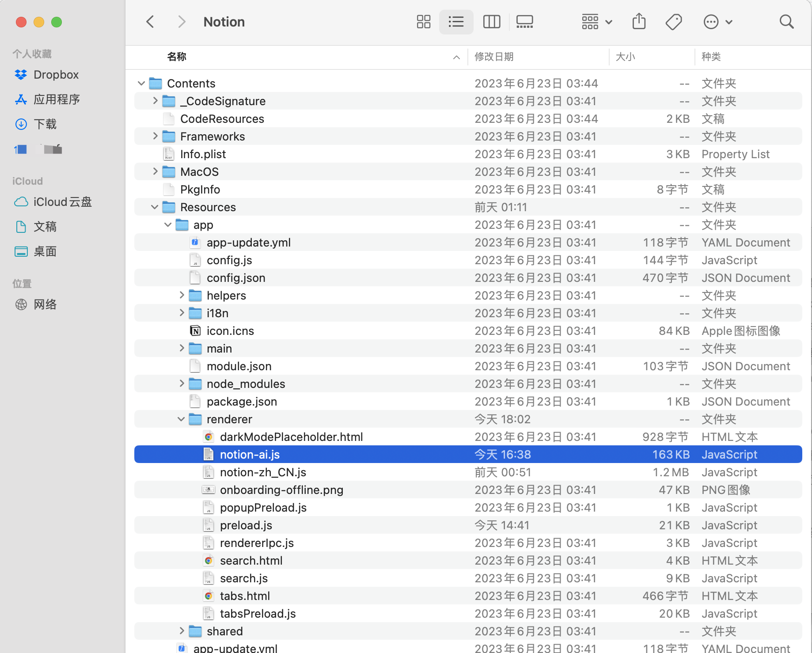Switch to column view
812x653 pixels.
click(x=491, y=22)
